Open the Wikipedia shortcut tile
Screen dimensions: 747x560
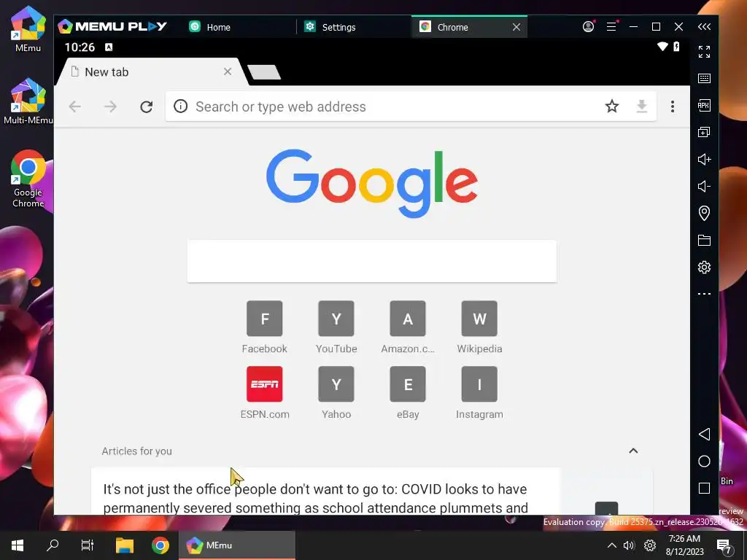point(479,327)
